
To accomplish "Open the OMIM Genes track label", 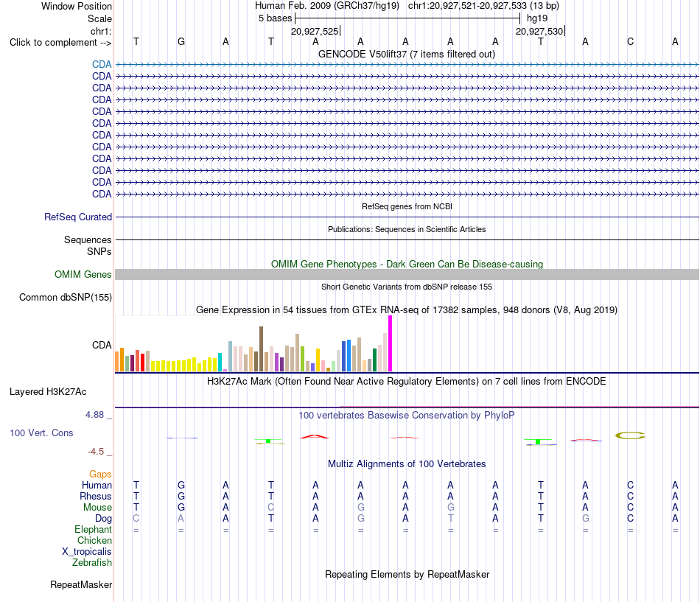I will tap(83, 275).
